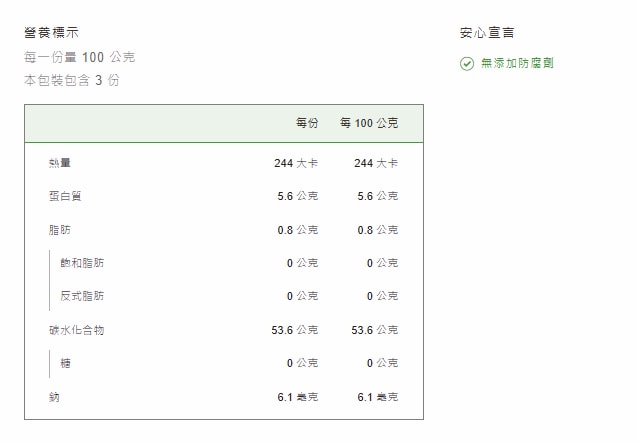The image size is (639, 443).
Task: Click 53.6 公克 in the 每 100 公克 column
Action: 374,330
